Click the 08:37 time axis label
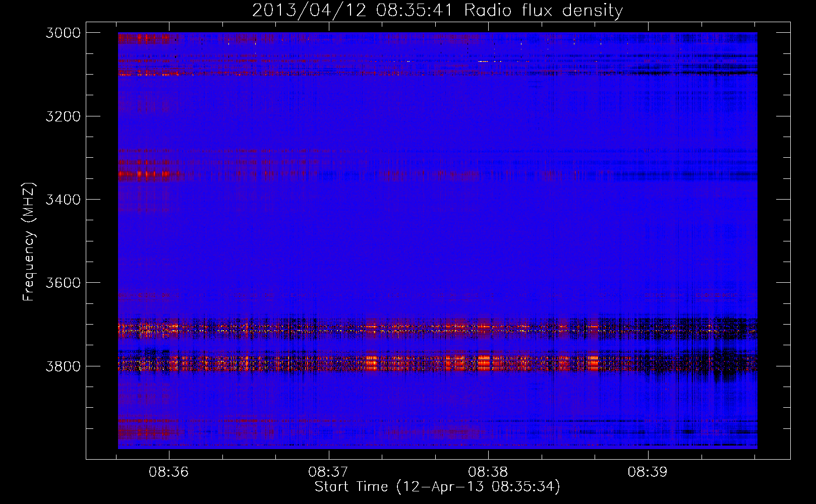 click(x=328, y=472)
